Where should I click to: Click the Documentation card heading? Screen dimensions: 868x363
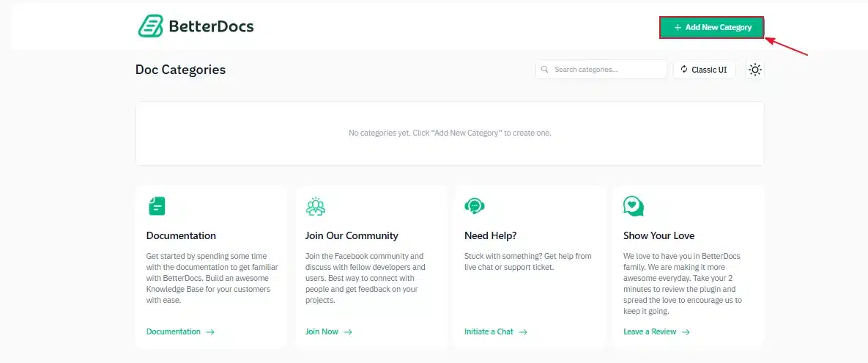181,235
